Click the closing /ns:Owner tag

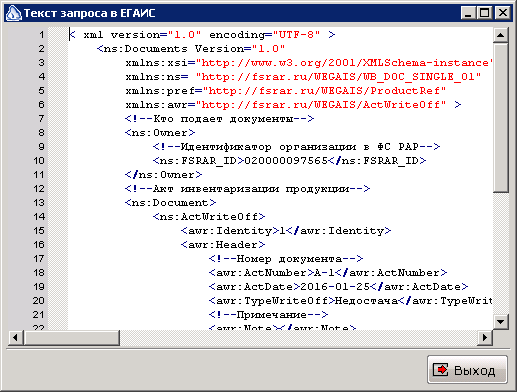pyautogui.click(x=163, y=175)
